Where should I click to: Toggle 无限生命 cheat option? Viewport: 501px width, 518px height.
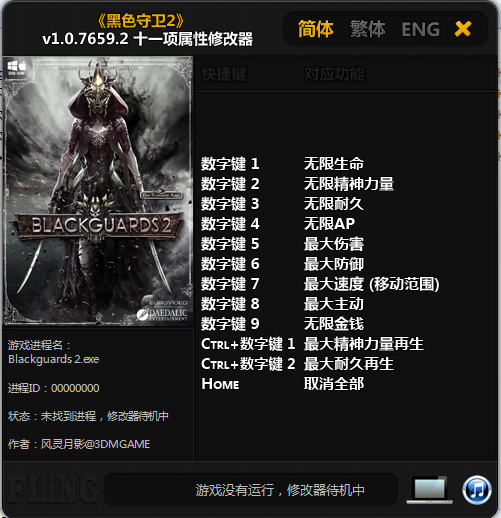tap(334, 164)
